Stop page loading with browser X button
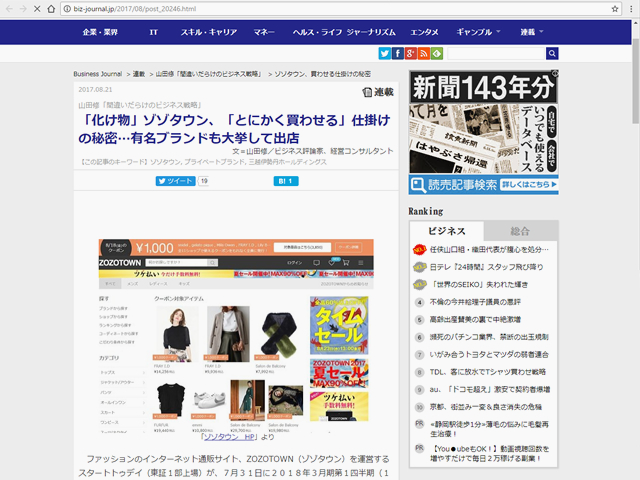Screen dimensions: 640x480 click(38, 8)
